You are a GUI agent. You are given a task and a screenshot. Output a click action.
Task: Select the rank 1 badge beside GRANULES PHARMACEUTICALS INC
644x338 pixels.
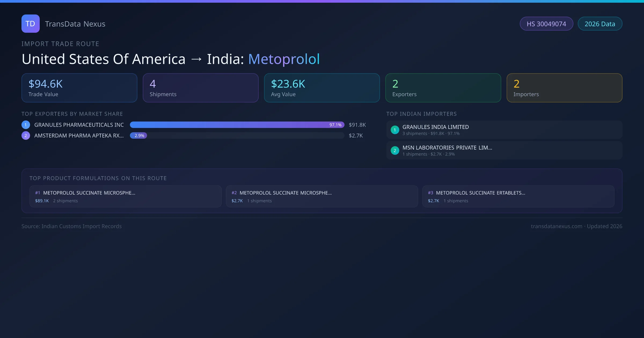click(25, 124)
